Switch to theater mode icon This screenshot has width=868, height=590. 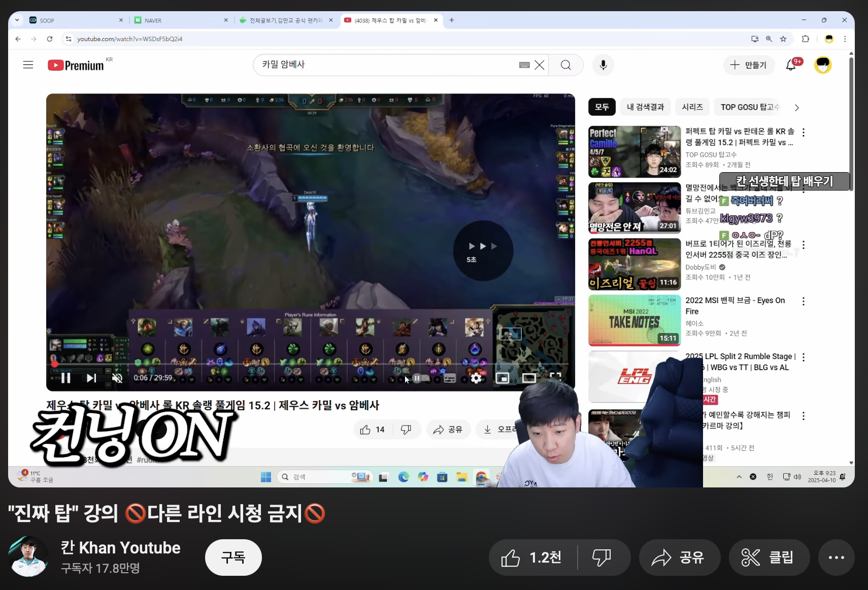[x=529, y=378]
